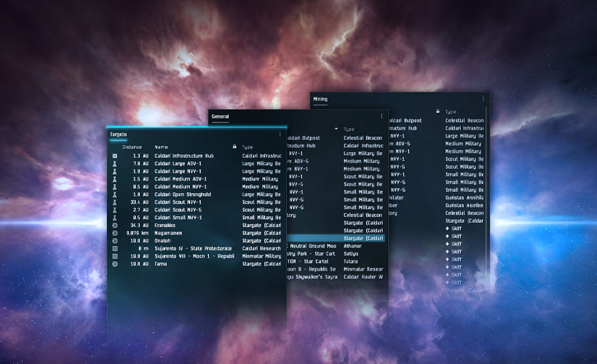Open the Mining window three-dot menu
597x364 pixels.
click(x=483, y=98)
